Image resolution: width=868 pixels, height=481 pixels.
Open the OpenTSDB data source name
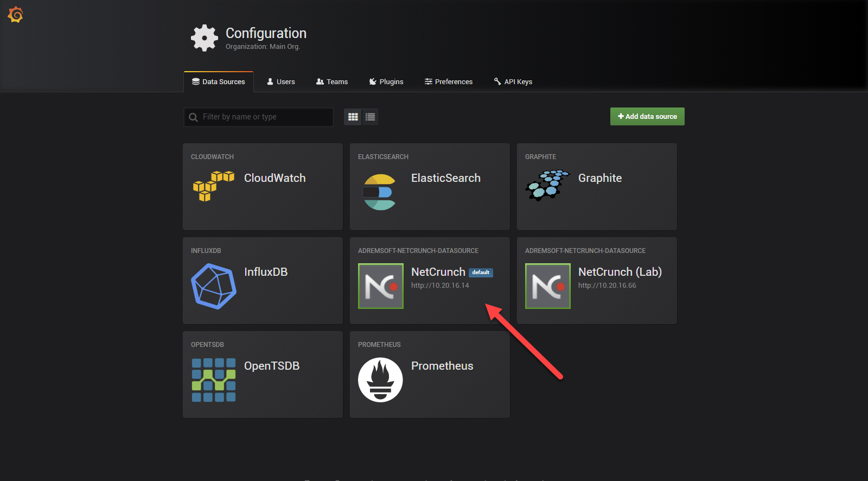point(272,366)
